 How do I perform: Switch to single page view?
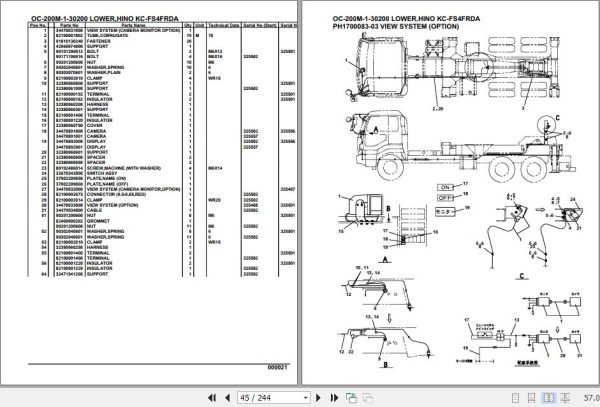click(515, 398)
